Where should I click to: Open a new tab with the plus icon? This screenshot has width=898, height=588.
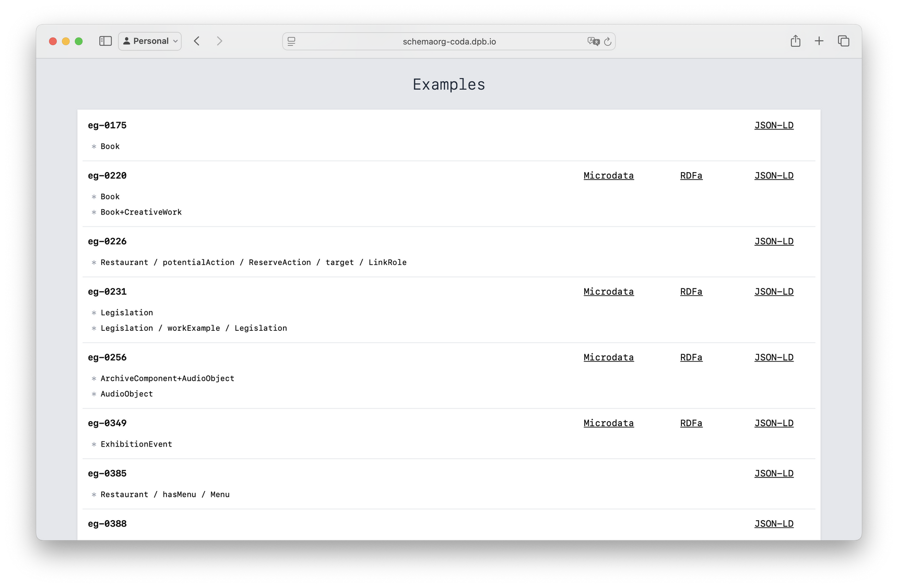pyautogui.click(x=819, y=41)
